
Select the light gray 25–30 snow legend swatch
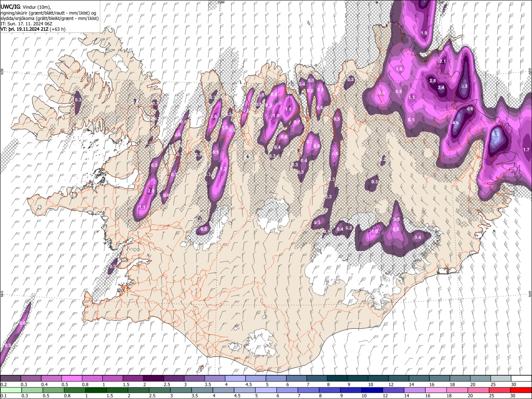point(501,378)
